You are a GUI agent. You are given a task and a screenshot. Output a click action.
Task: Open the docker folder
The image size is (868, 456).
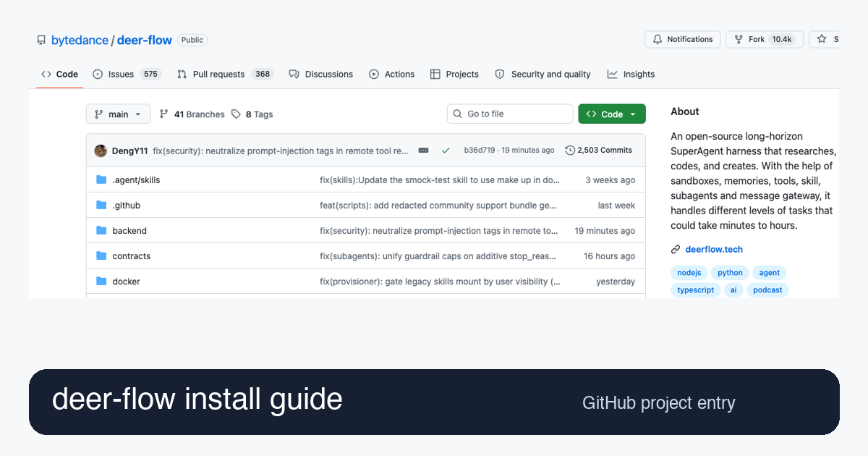pos(126,282)
